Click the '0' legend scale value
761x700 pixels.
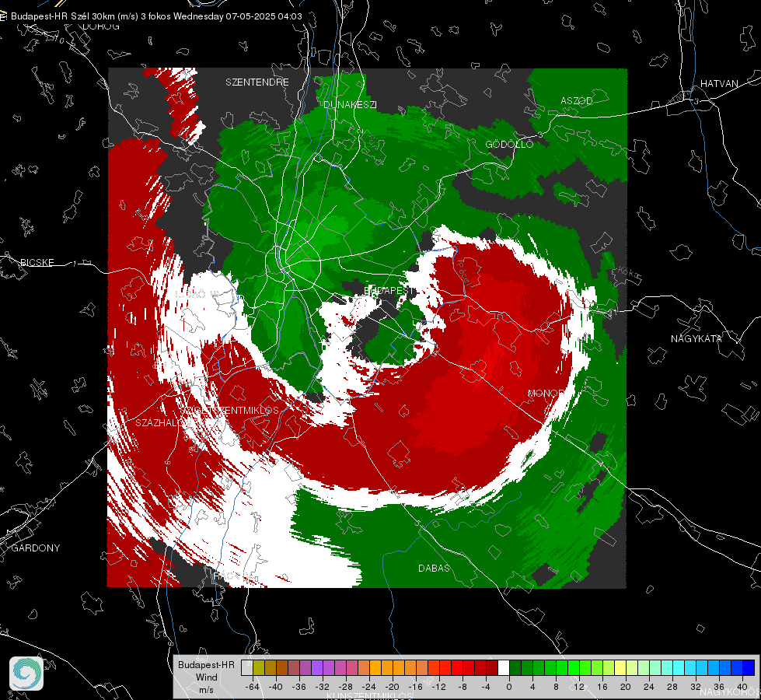[x=509, y=687]
